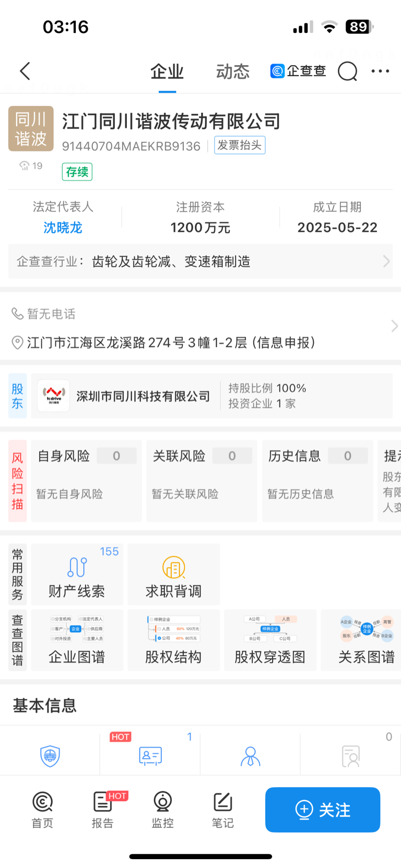Tap the shield globe icon under 基本信息
Viewport: 401px width, 868px height.
(x=50, y=756)
